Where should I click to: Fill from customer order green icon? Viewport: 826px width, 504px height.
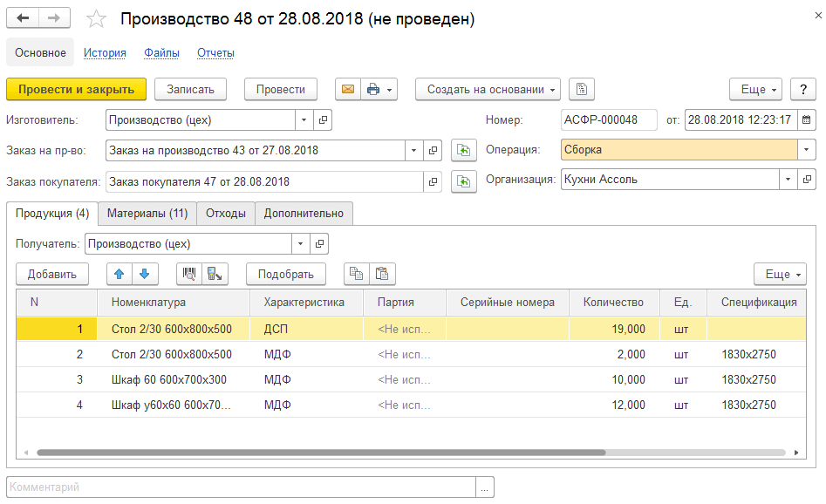click(463, 181)
